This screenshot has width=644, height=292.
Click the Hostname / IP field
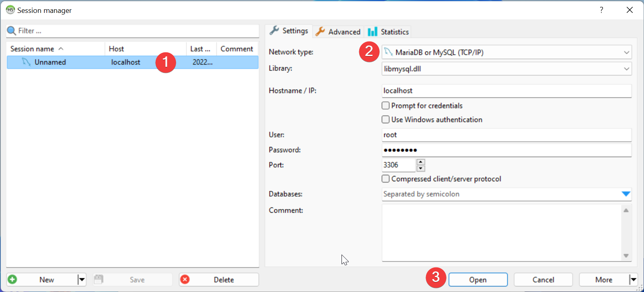(506, 91)
